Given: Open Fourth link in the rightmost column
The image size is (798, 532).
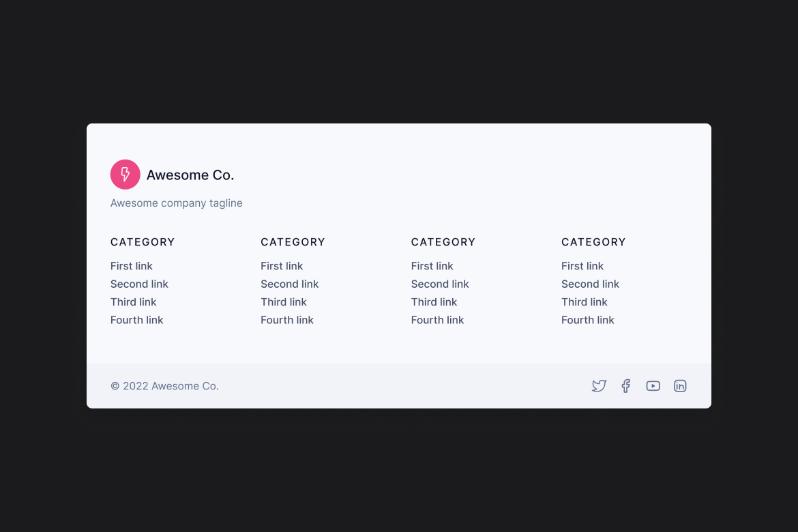Looking at the screenshot, I should pos(587,319).
